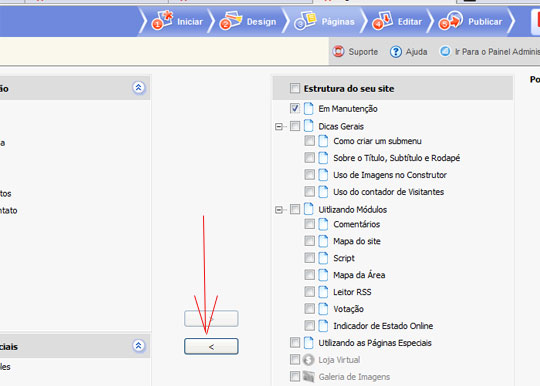Click the Editar step icon

(382, 20)
